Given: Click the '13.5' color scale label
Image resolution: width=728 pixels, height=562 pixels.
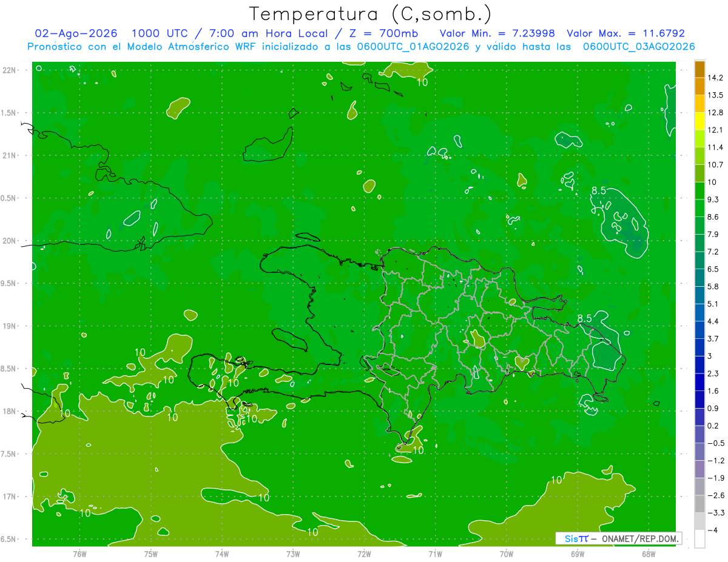Looking at the screenshot, I should coord(715,95).
